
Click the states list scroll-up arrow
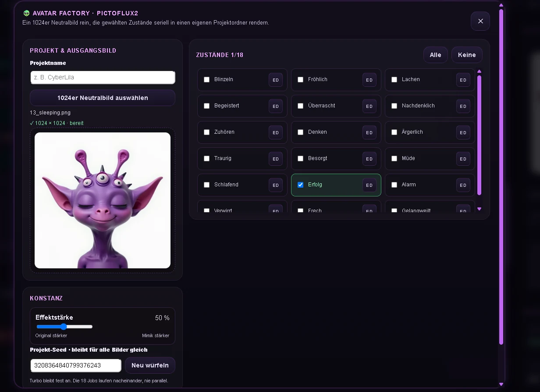point(479,71)
